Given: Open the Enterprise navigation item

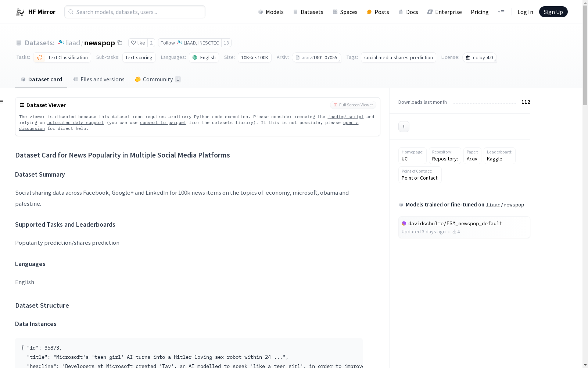Looking at the screenshot, I should click(x=444, y=12).
